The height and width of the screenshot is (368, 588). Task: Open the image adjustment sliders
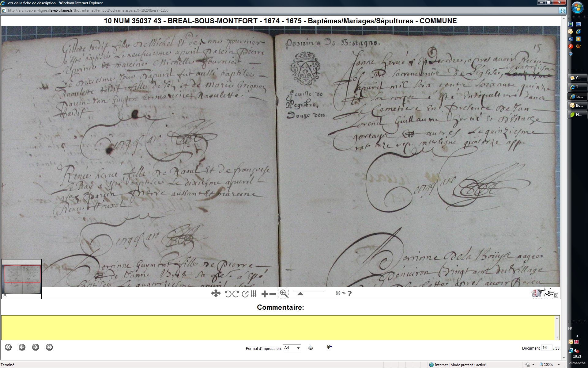coord(254,294)
